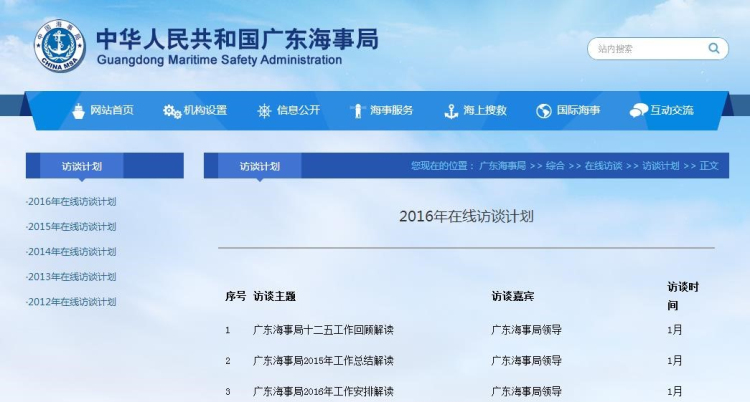The image size is (750, 402).
Task: Open 2016年在线访谈计划 in the sidebar
Action: click(72, 202)
